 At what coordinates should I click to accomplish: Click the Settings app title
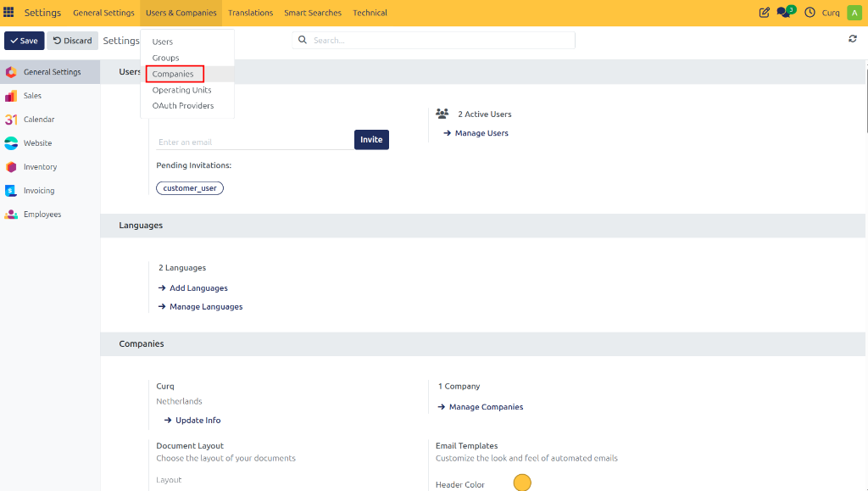point(42,12)
